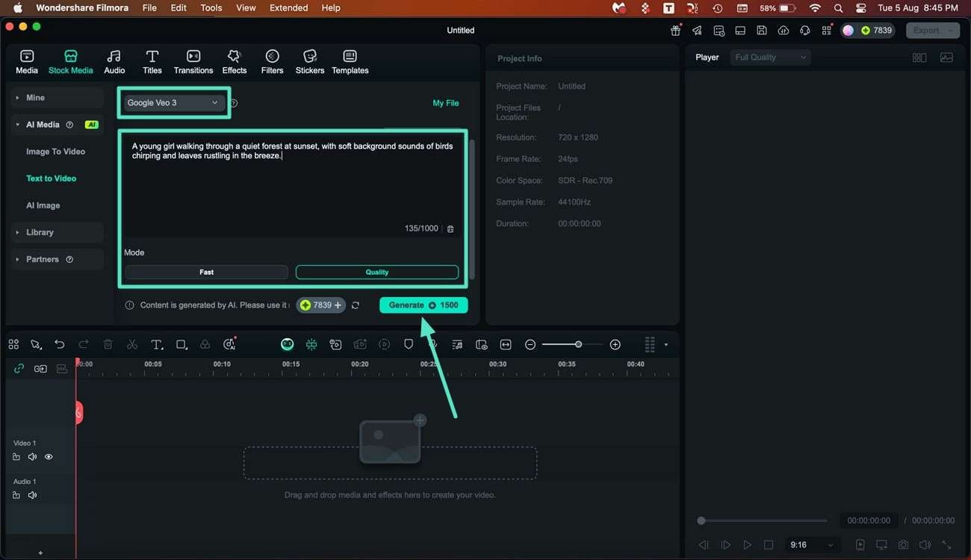
Task: Expand the Mine section
Action: click(x=58, y=98)
